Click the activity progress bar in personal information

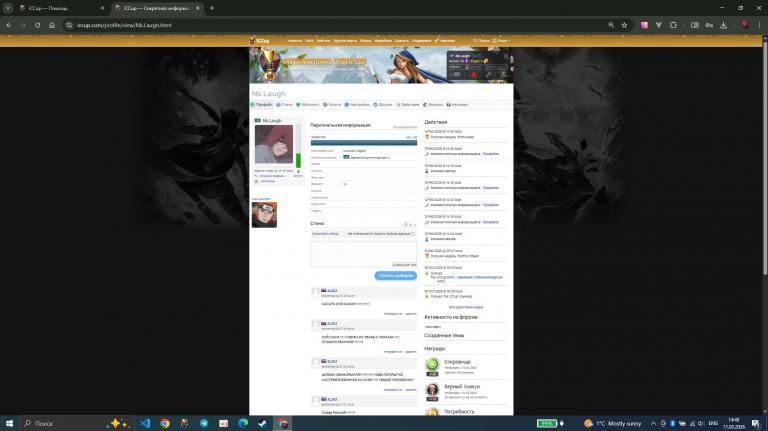[363, 143]
